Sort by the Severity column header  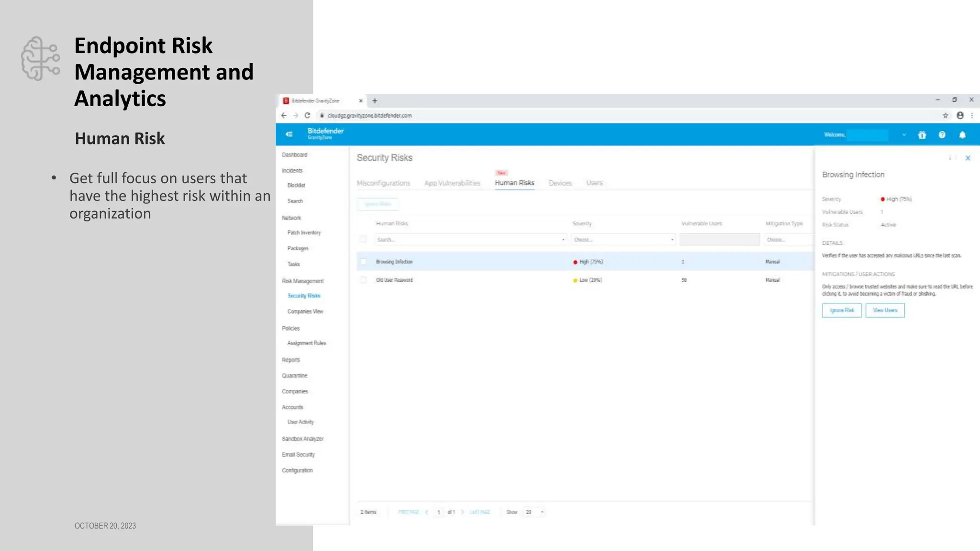(582, 224)
